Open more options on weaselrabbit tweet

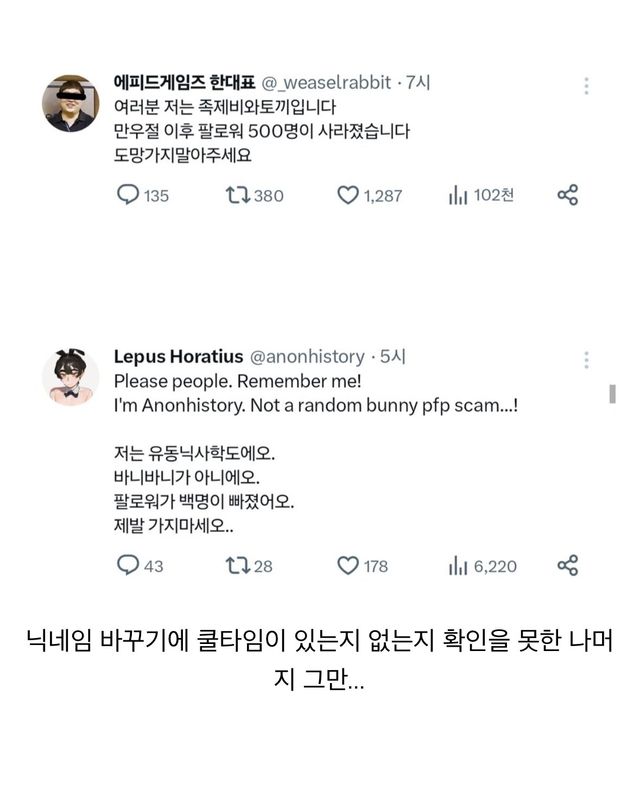(x=586, y=87)
